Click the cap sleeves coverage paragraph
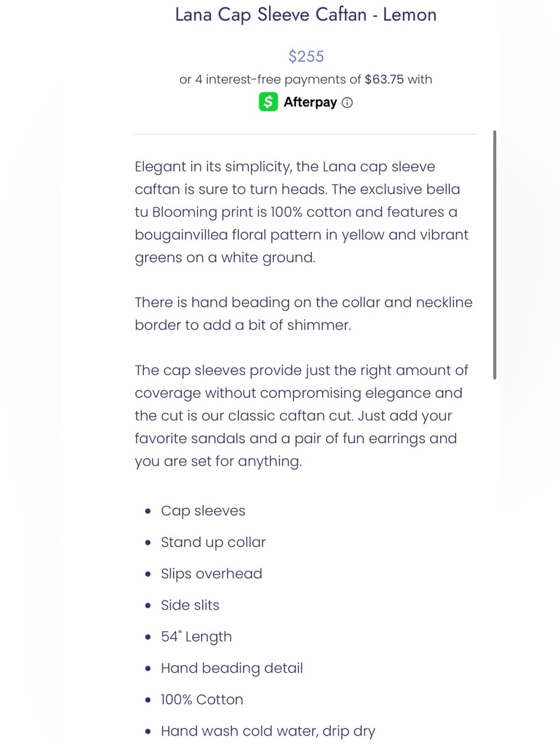Screen dimensions: 560x747 click(301, 415)
